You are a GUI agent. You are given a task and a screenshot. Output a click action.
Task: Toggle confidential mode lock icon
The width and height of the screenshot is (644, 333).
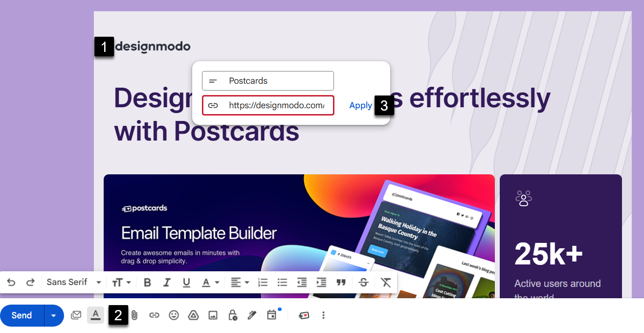pyautogui.click(x=233, y=315)
